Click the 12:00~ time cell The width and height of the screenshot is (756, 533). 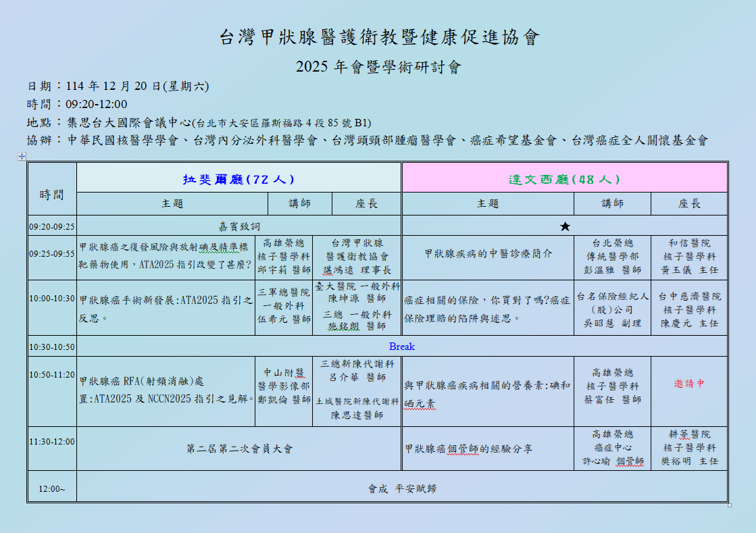click(52, 487)
